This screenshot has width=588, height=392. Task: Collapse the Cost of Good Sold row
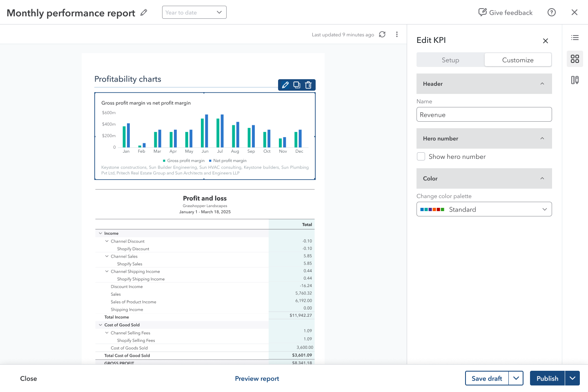[100, 325]
